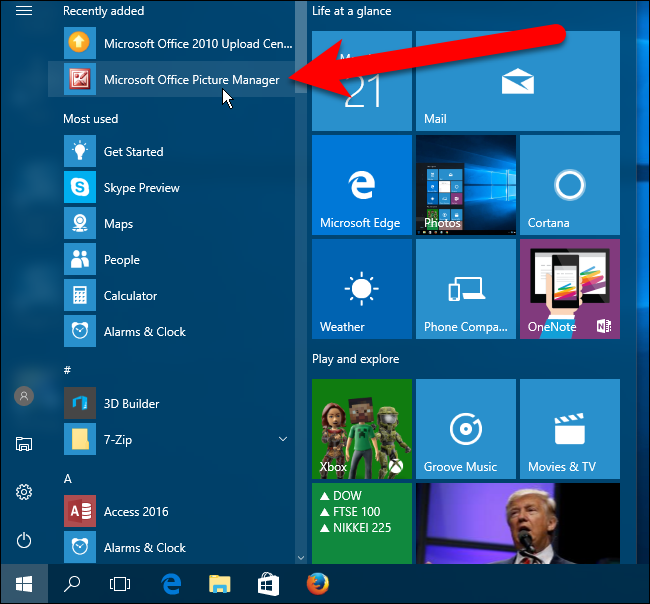
Task: Launch Calculator from Most used
Action: (x=171, y=296)
